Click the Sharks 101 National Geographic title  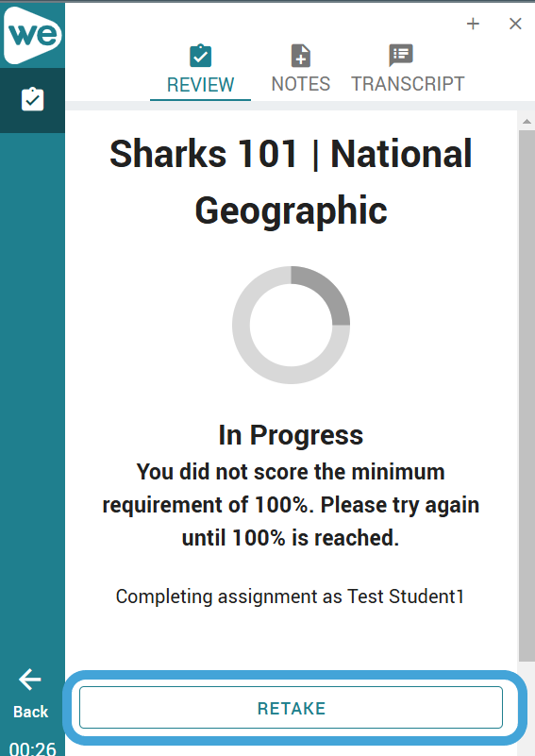(292, 181)
